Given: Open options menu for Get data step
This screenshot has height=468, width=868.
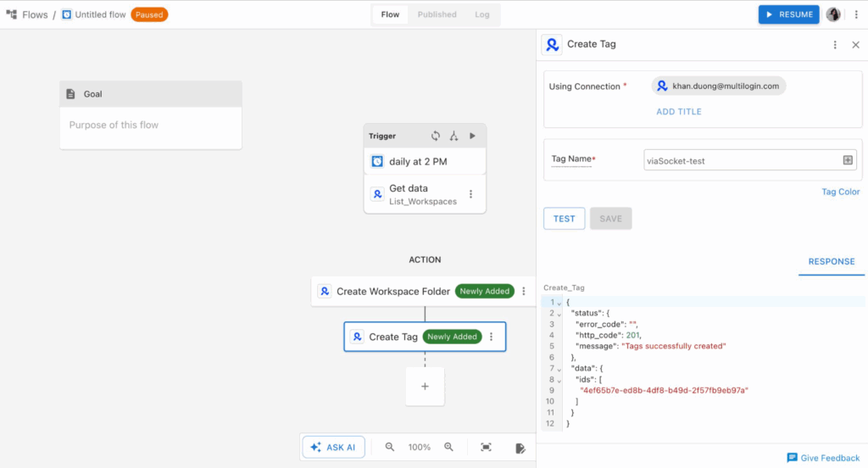Looking at the screenshot, I should (x=471, y=194).
